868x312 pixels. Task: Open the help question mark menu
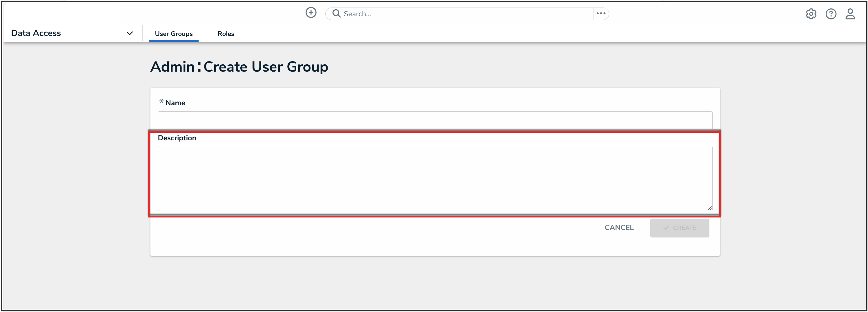(x=831, y=14)
